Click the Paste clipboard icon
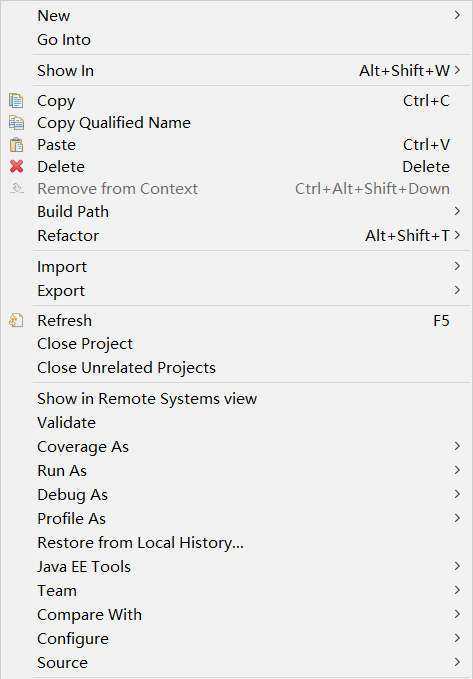473x679 pixels. (16, 145)
